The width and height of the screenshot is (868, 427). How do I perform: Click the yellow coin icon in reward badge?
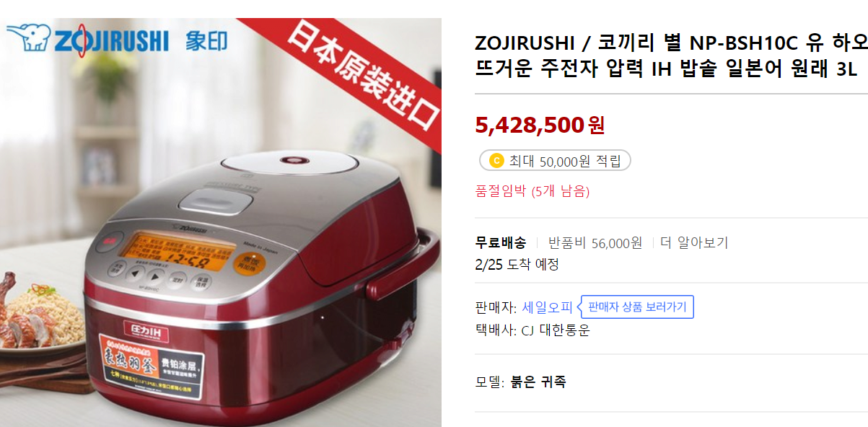tap(496, 161)
